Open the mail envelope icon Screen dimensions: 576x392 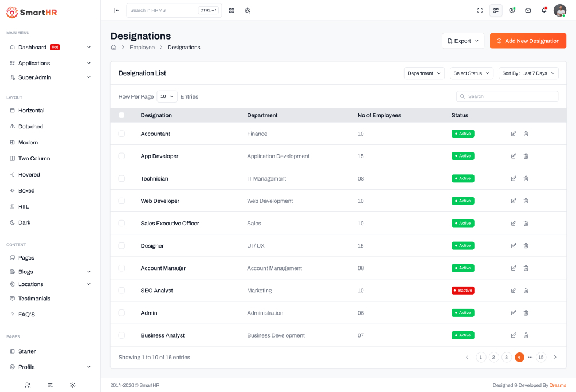pyautogui.click(x=528, y=10)
